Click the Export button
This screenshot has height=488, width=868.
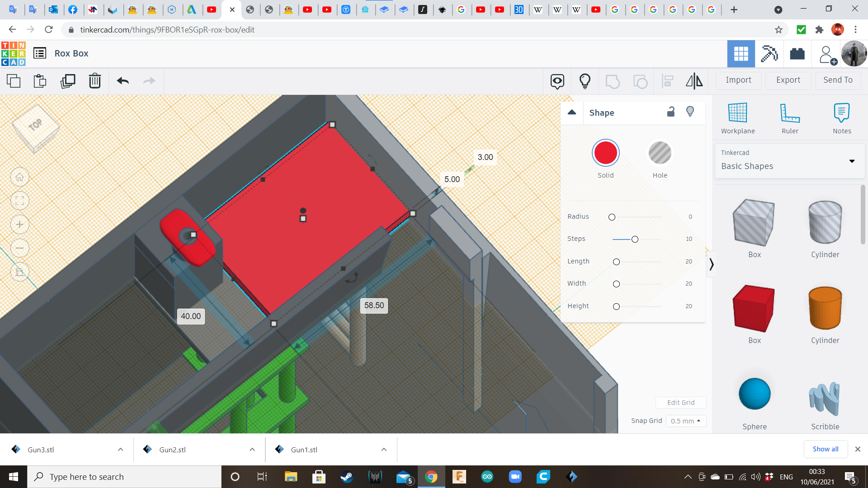coord(788,80)
